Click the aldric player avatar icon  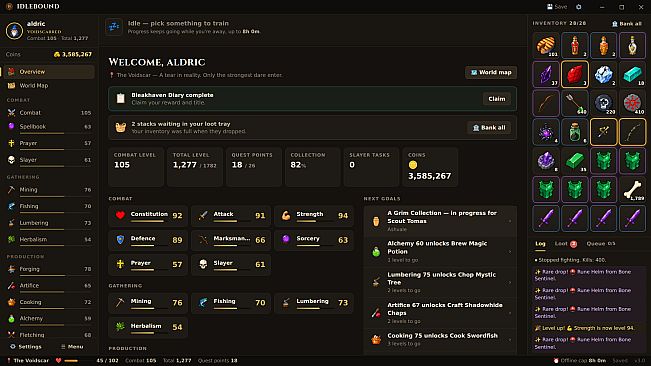[x=14, y=31]
